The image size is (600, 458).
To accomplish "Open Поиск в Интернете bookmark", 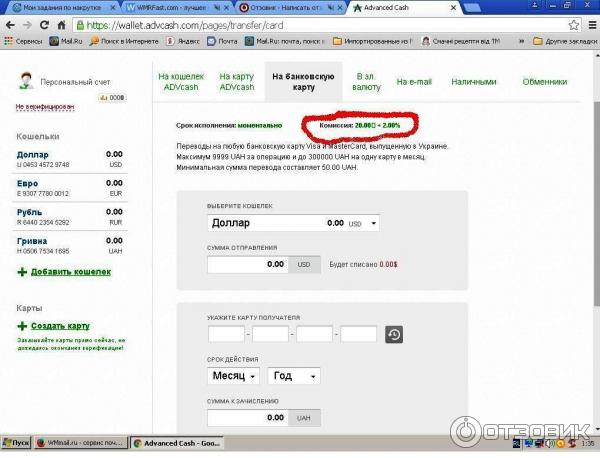I will [x=124, y=41].
